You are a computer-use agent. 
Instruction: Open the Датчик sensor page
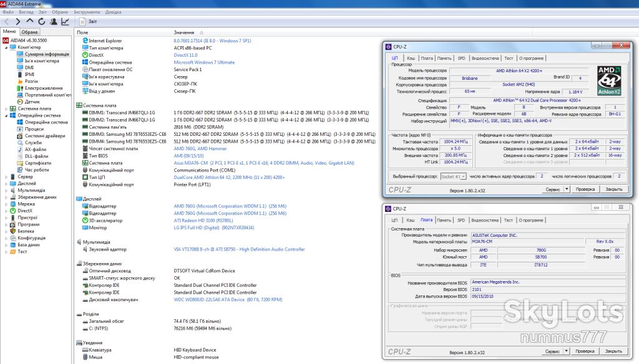(32, 102)
